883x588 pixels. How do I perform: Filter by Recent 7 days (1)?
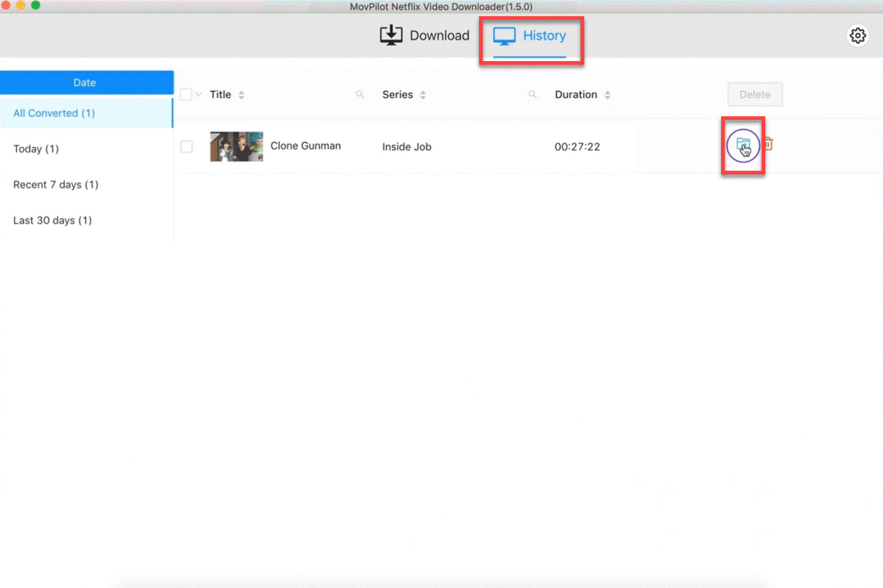pos(56,185)
